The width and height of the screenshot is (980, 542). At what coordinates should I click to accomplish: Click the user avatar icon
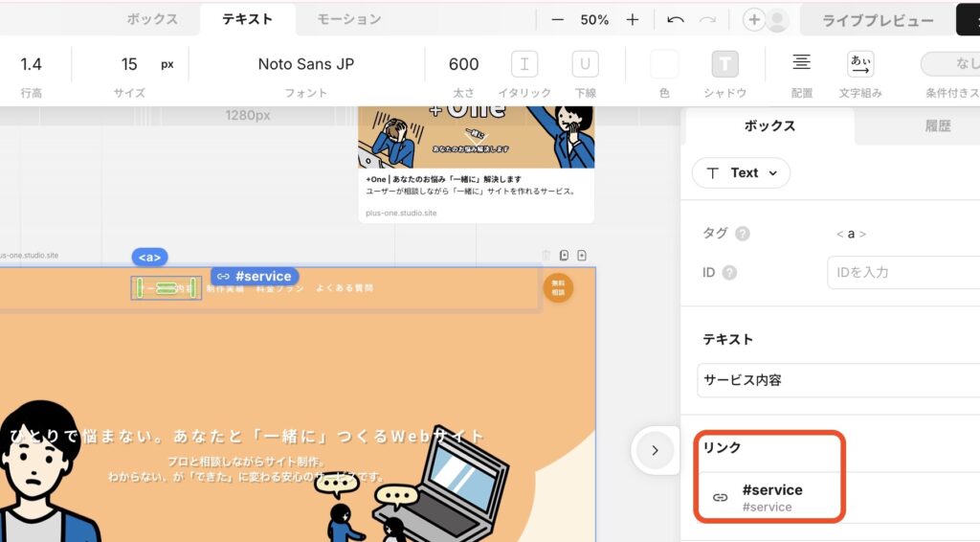[x=777, y=20]
